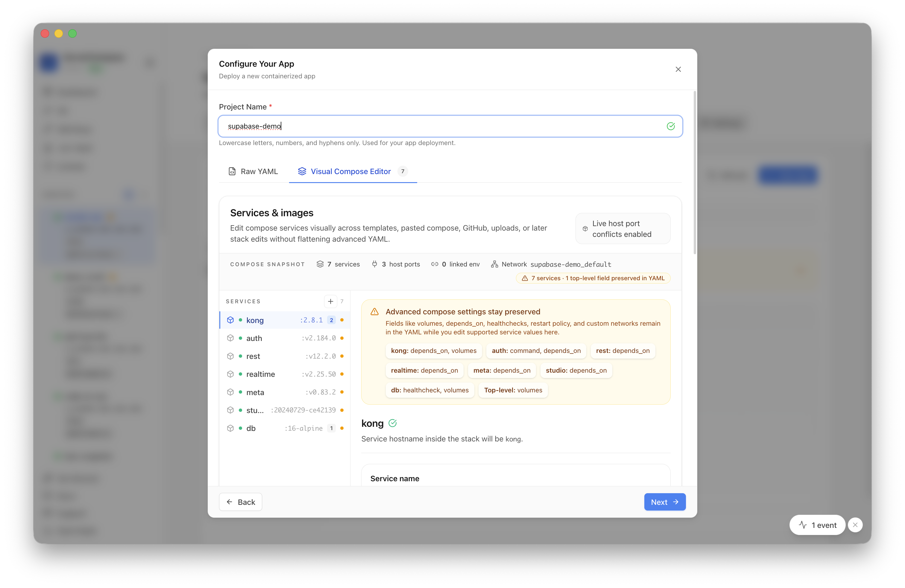Click the orange status dot on the meta row
This screenshot has width=905, height=588.
coord(342,392)
